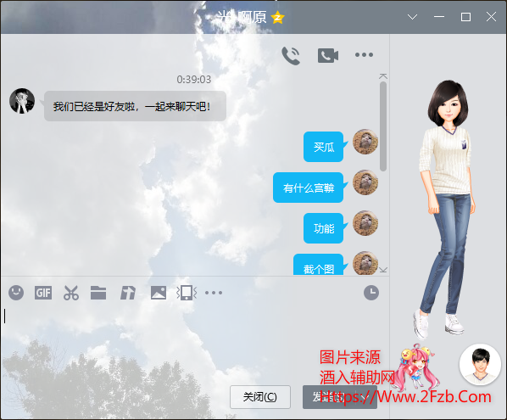Select the scissors screenshot tool
This screenshot has width=507, height=420.
[71, 293]
